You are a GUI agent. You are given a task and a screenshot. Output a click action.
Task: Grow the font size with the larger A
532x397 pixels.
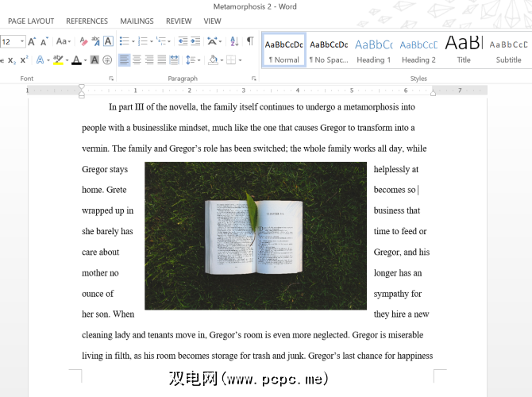[x=33, y=41]
